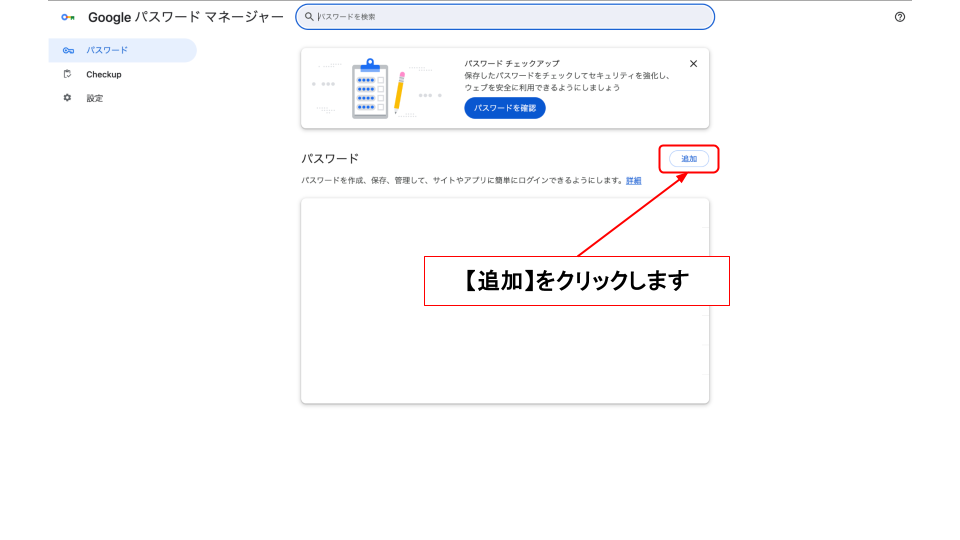Dismiss the パスワード チェックアップ banner with X
This screenshot has height=540, width=960.
point(693,64)
